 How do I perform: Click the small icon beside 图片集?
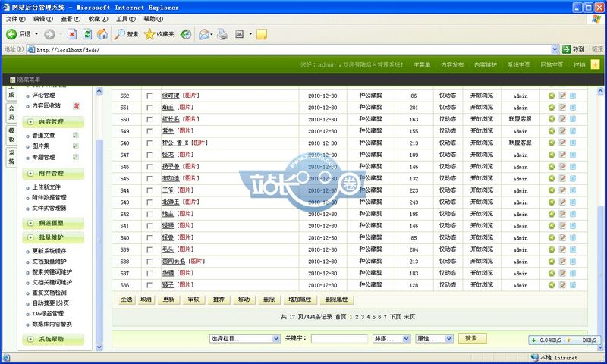tap(75, 146)
